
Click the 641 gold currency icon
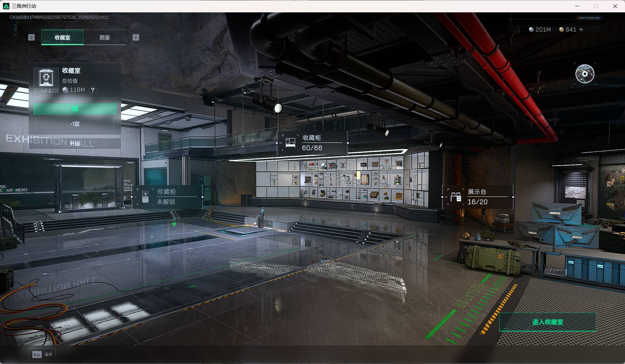click(x=562, y=30)
